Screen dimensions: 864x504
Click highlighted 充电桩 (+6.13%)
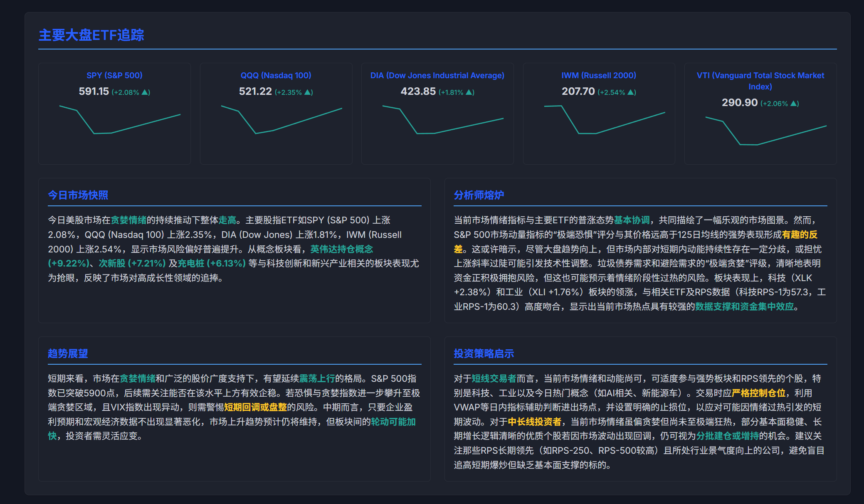coord(212,263)
